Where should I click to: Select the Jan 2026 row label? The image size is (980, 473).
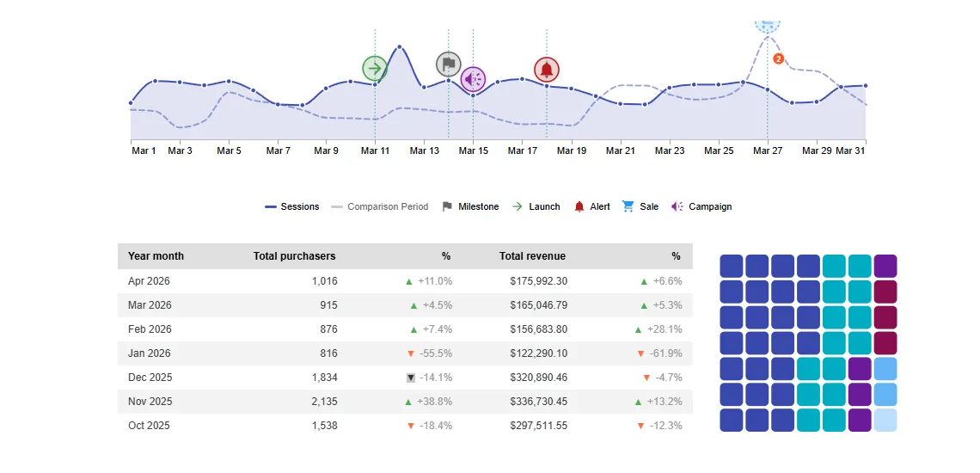click(149, 353)
